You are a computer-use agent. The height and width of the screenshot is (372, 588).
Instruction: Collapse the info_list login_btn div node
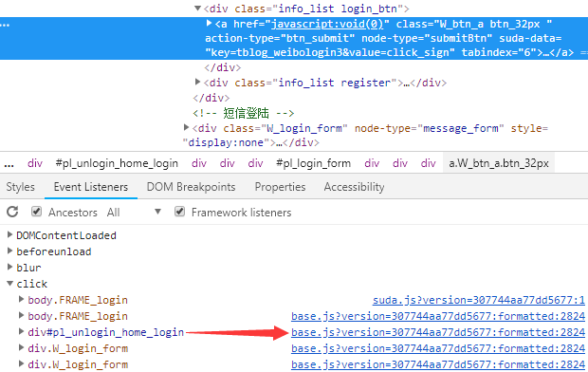[x=197, y=8]
